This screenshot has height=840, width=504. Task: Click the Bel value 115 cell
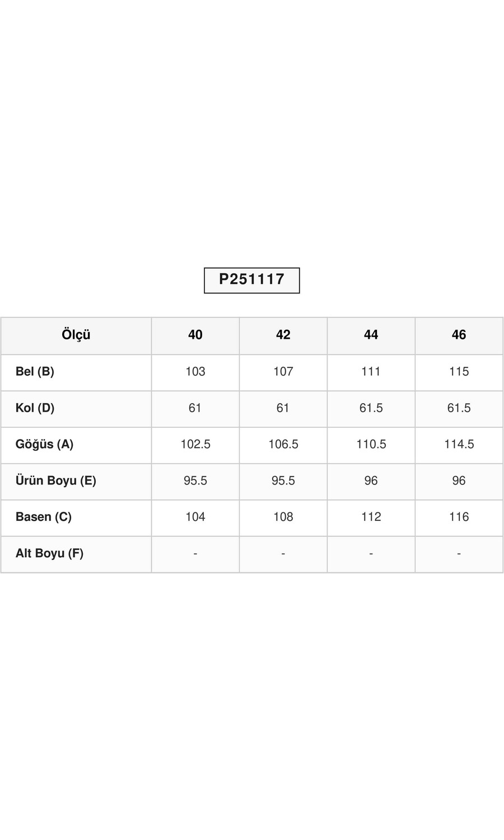click(x=459, y=372)
